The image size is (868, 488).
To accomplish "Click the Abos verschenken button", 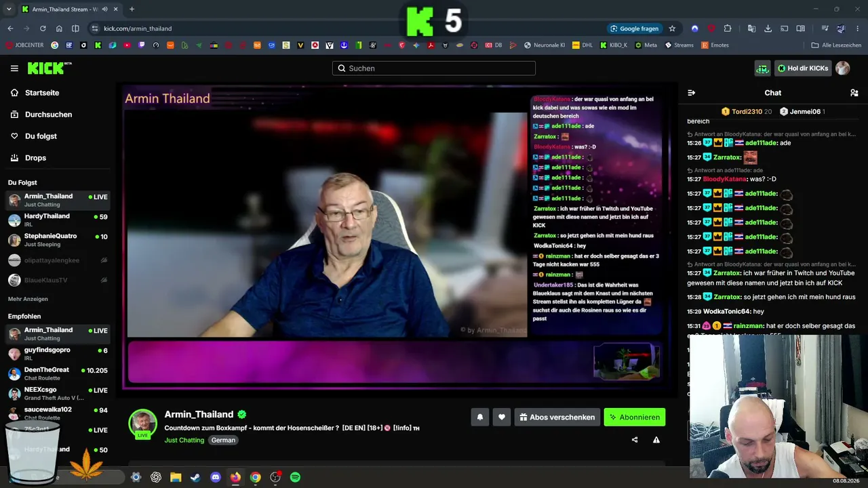I will click(557, 418).
